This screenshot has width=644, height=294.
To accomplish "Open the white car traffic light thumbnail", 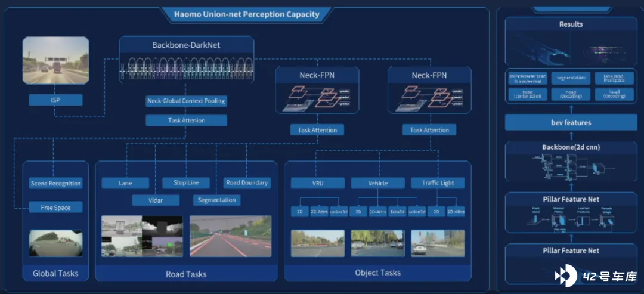I will (438, 243).
